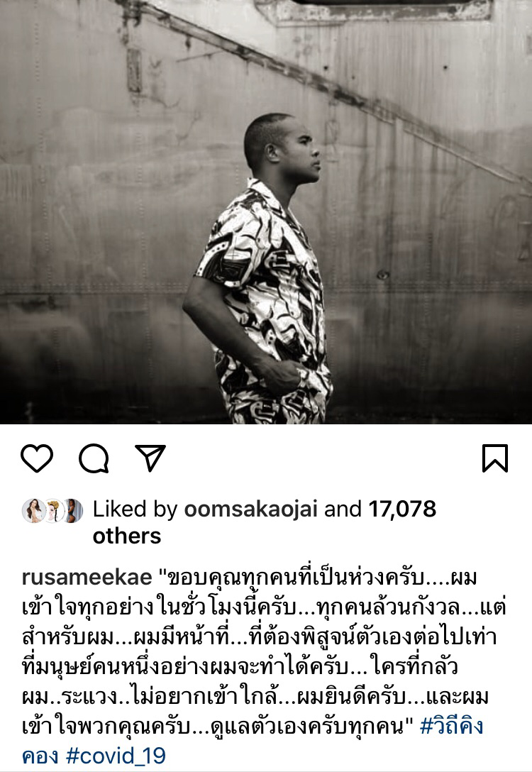Open the rusameekae profile from the caption

point(87,578)
